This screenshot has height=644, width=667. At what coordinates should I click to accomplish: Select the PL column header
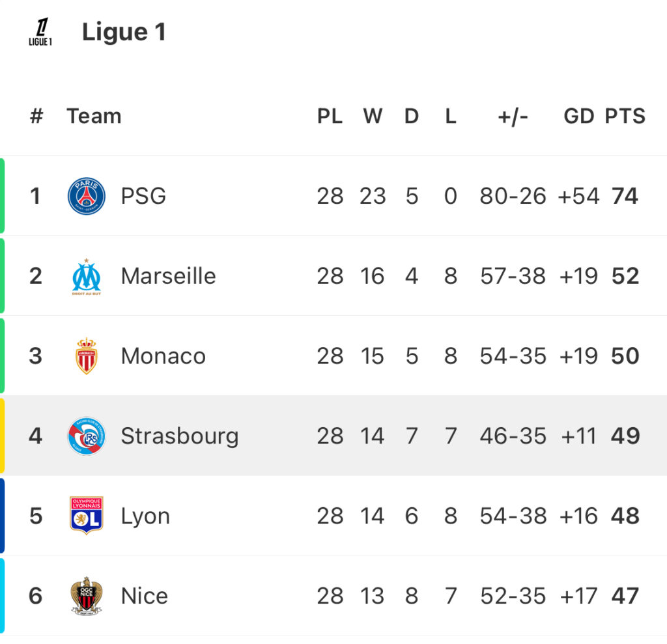click(x=330, y=116)
